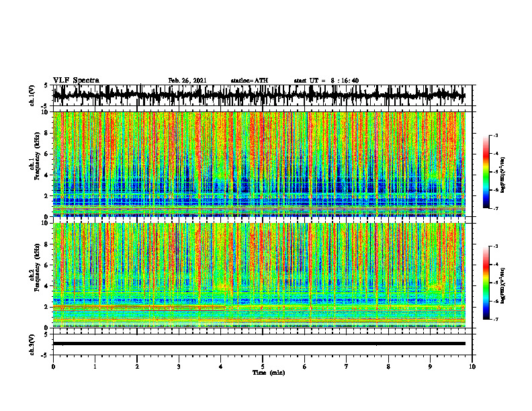The image size is (532, 411).
Task: Select the "Time (min)" x-axis label
Action: [269, 373]
